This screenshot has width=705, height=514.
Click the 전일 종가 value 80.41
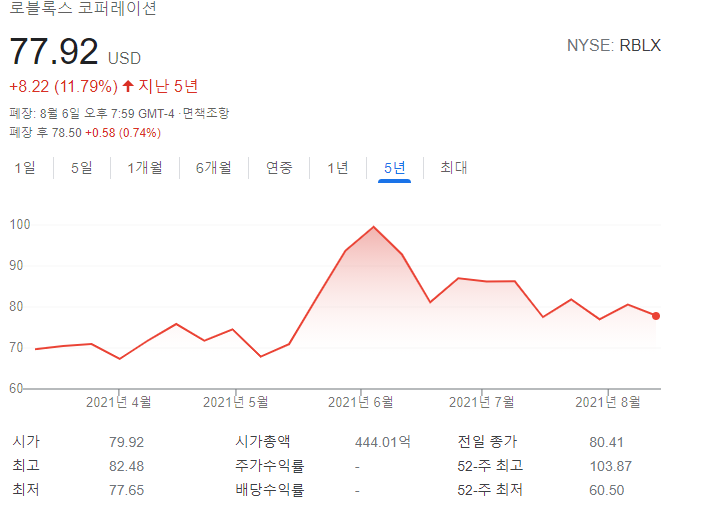[x=607, y=442]
